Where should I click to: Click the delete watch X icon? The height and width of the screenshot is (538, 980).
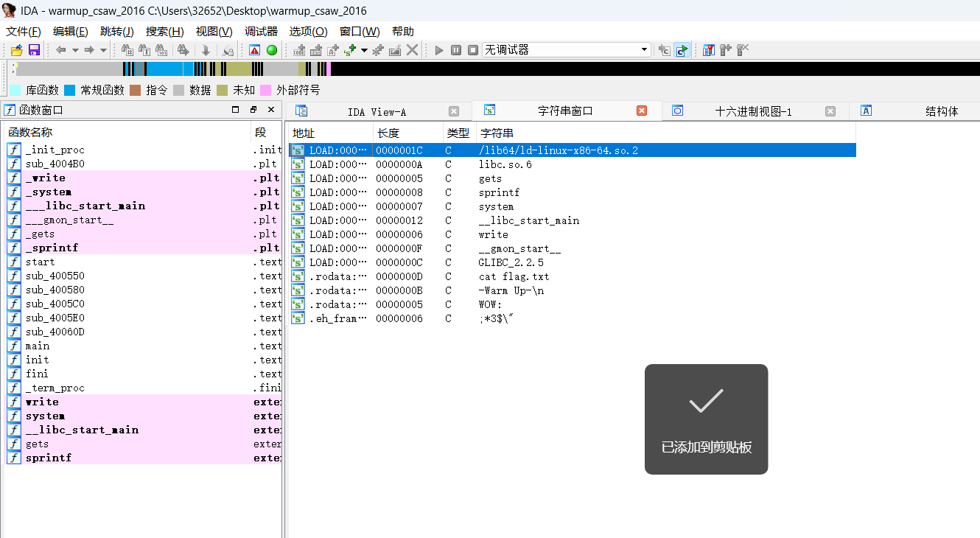(x=743, y=50)
